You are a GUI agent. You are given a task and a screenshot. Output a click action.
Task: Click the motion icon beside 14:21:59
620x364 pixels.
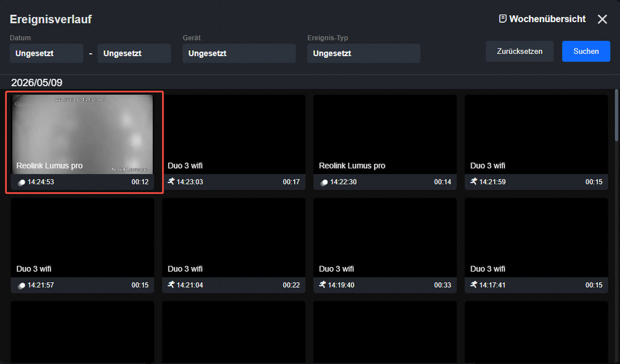point(473,182)
